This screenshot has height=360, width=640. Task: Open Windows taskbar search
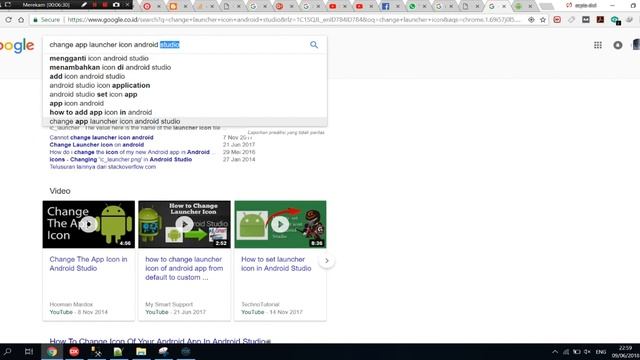coord(8,351)
